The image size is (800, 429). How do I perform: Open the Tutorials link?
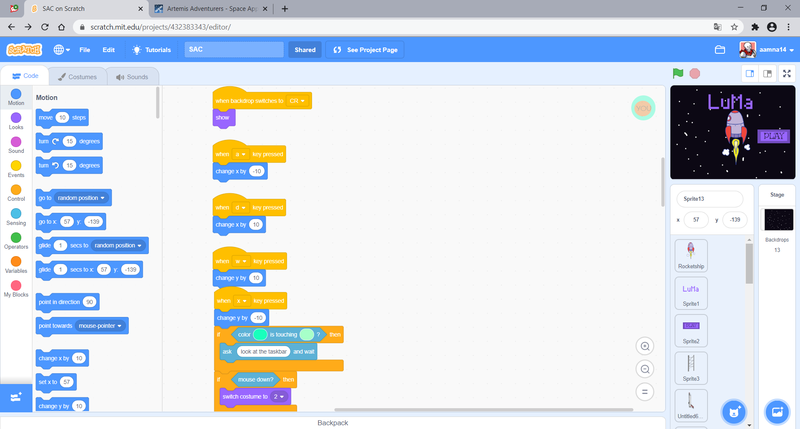152,50
